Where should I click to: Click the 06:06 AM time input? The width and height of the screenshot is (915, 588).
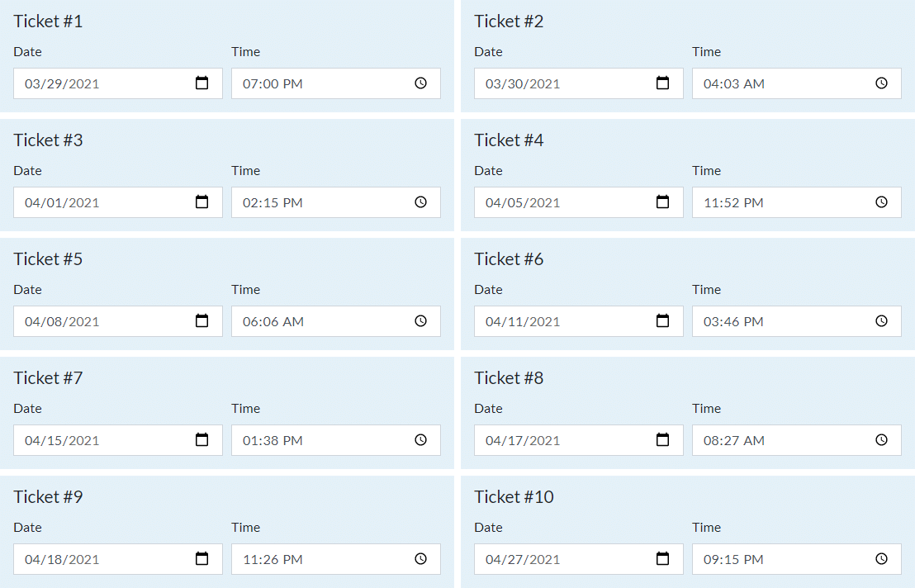tap(336, 321)
